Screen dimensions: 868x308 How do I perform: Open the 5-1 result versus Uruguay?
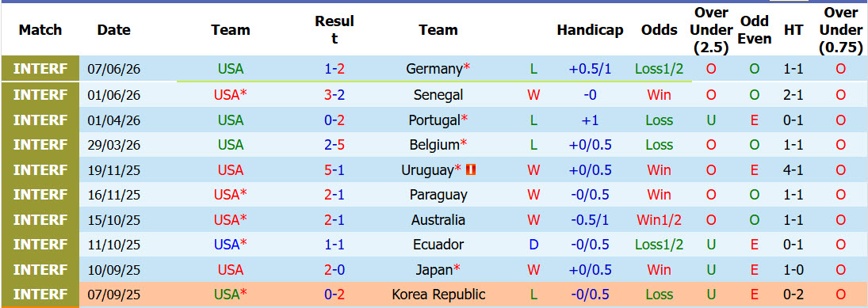click(335, 169)
